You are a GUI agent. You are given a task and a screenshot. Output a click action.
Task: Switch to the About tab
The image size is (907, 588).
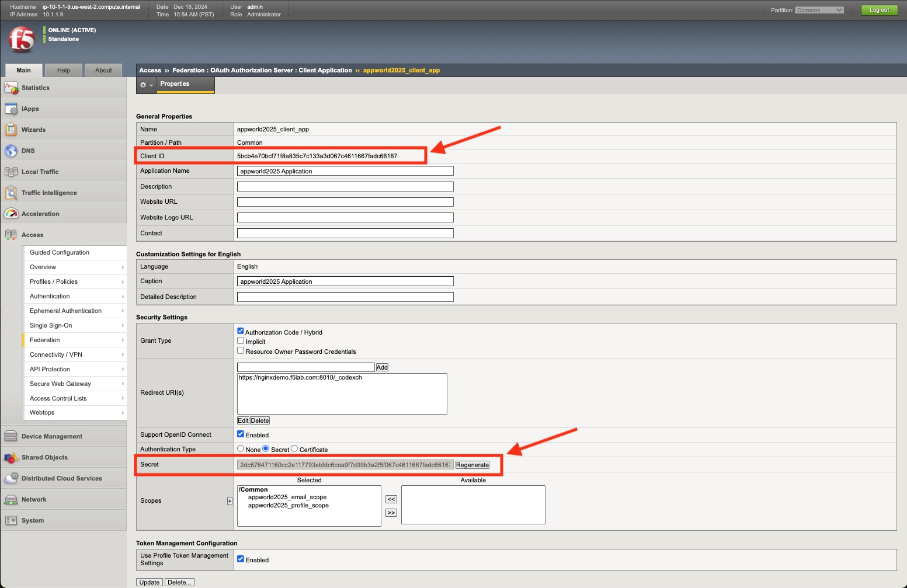click(x=103, y=70)
